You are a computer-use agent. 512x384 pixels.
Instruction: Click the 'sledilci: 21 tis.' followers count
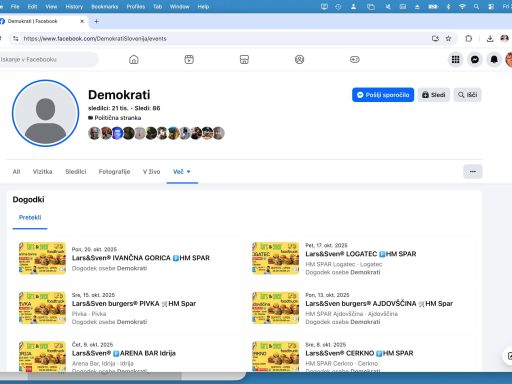click(108, 108)
